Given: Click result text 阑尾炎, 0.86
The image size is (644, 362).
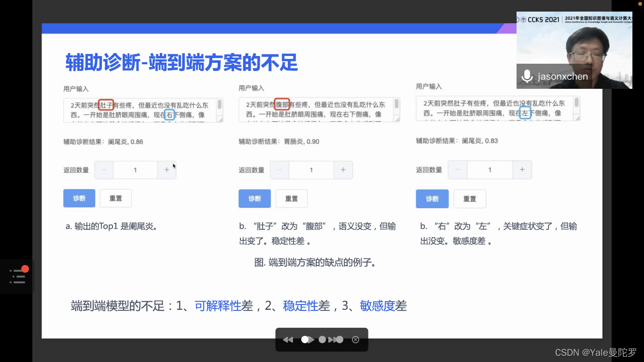Looking at the screenshot, I should pyautogui.click(x=126, y=142).
